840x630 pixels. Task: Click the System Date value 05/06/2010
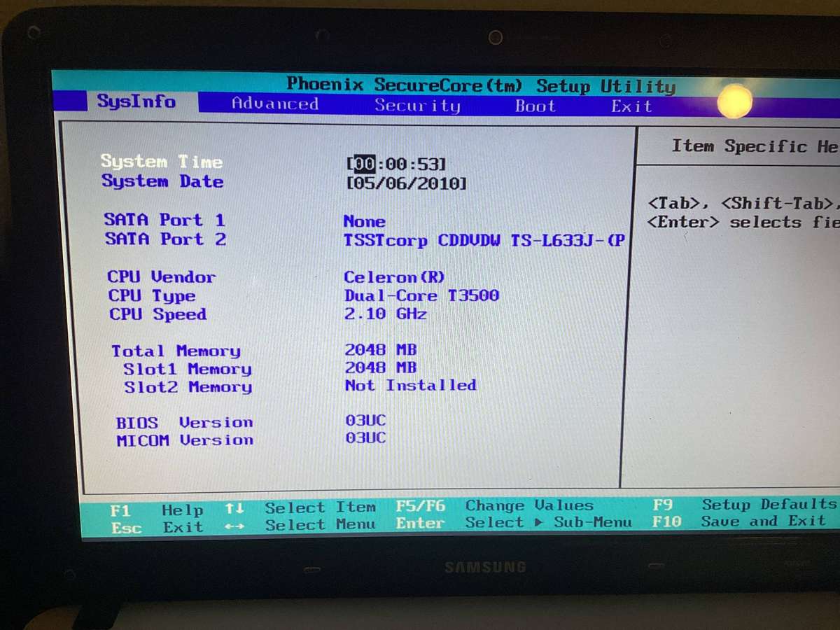pos(407,183)
